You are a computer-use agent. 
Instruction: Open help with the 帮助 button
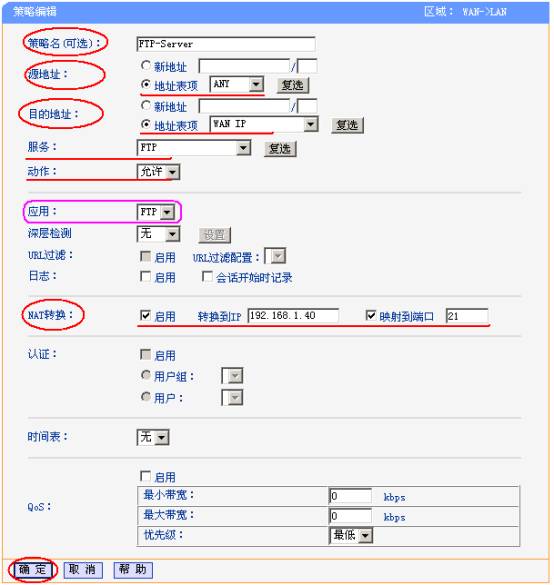[x=133, y=570]
